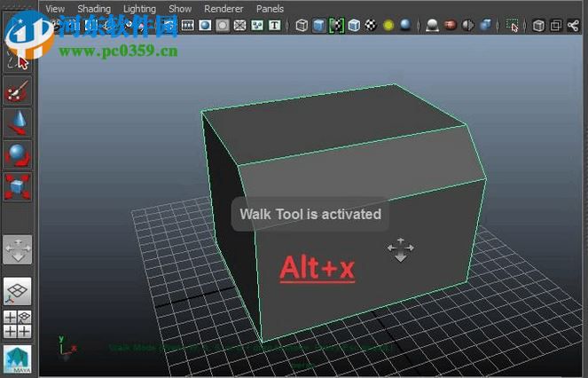588x378 pixels.
Task: Toggle the Shadows sphere icon
Action: tap(406, 25)
